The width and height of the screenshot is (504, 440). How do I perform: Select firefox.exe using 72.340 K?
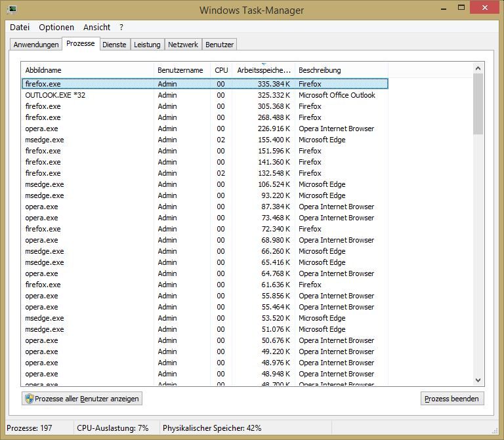coord(205,229)
